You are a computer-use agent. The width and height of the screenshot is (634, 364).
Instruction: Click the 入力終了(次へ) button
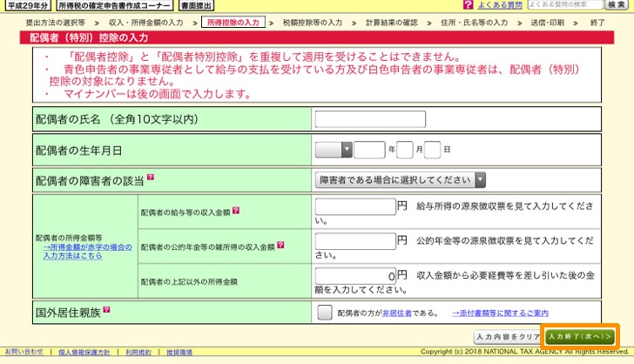[x=580, y=336]
